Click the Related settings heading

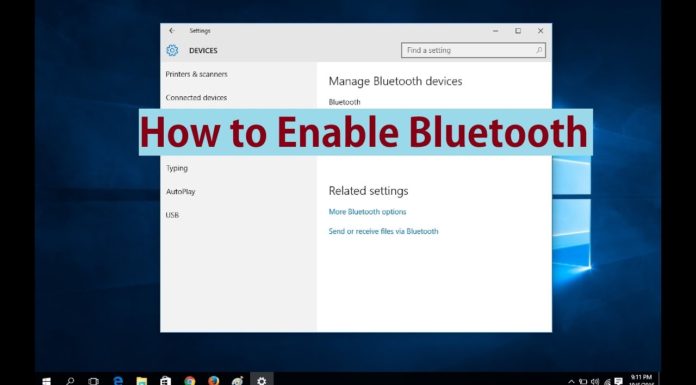pyautogui.click(x=368, y=191)
